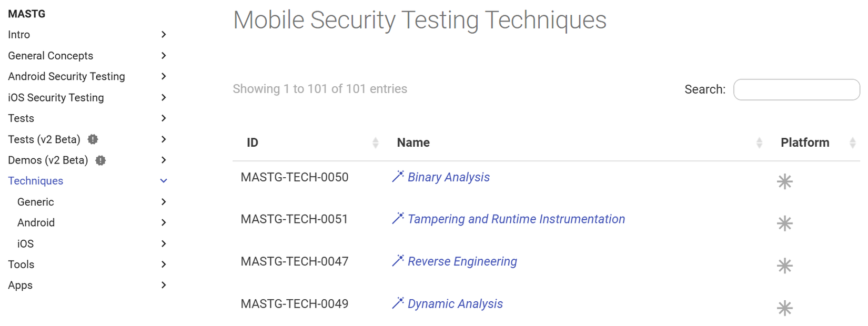The width and height of the screenshot is (868, 326).
Task: Click the beta badge icon beside Demos (v2 Beta)
Action: click(100, 160)
